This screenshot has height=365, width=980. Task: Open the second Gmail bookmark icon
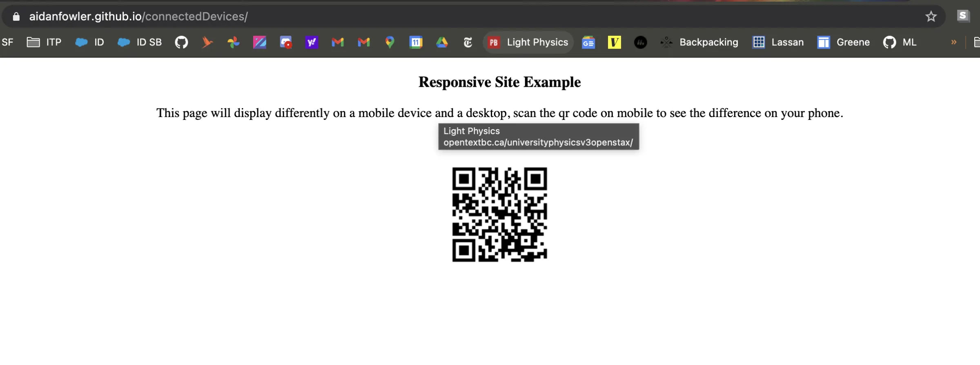tap(364, 42)
